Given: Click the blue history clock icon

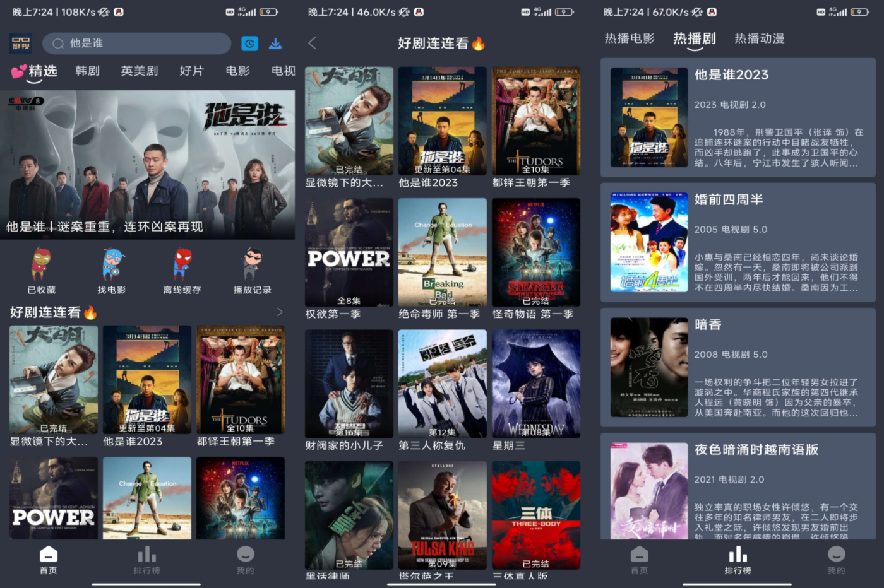Looking at the screenshot, I should click(x=249, y=44).
